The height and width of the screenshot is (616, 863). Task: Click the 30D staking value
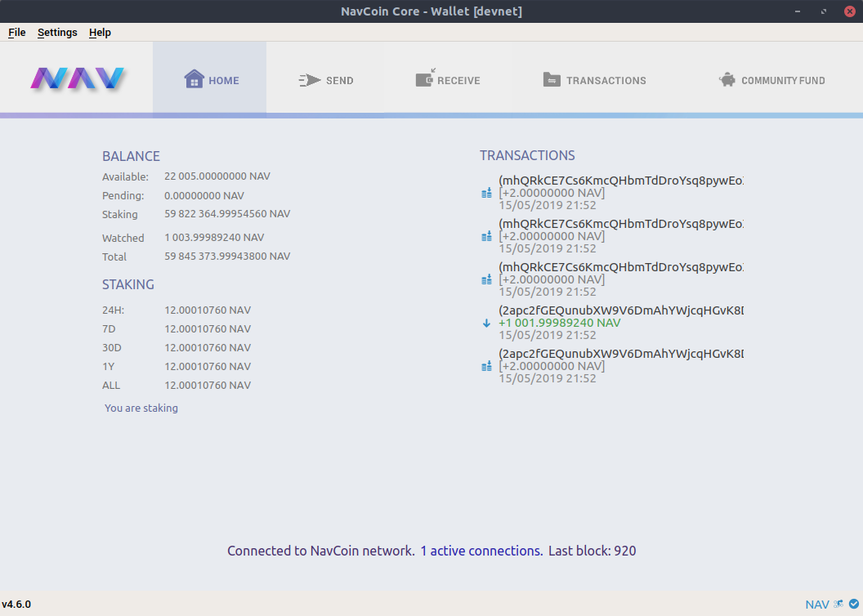point(208,347)
